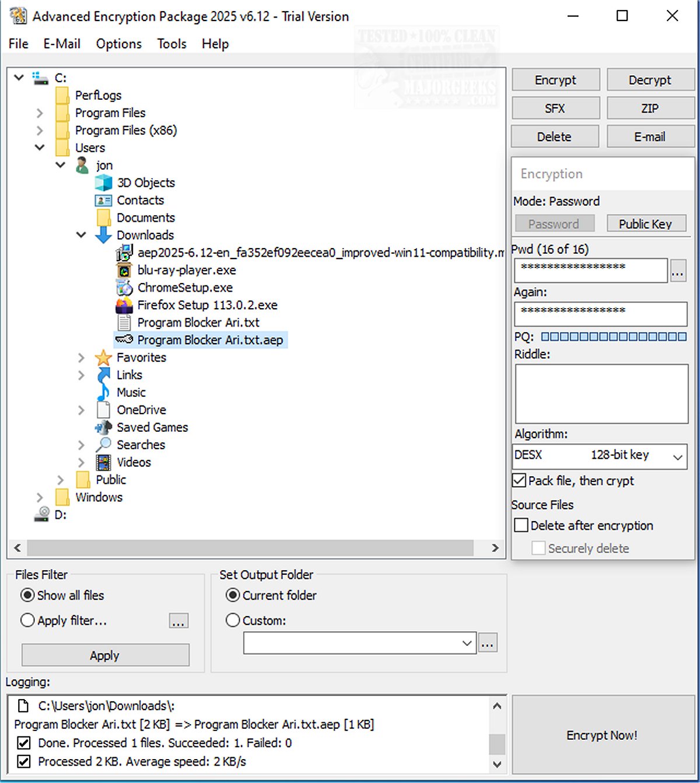Viewport: 700px width, 783px height.
Task: Click the Music note icon
Action: pyautogui.click(x=104, y=393)
